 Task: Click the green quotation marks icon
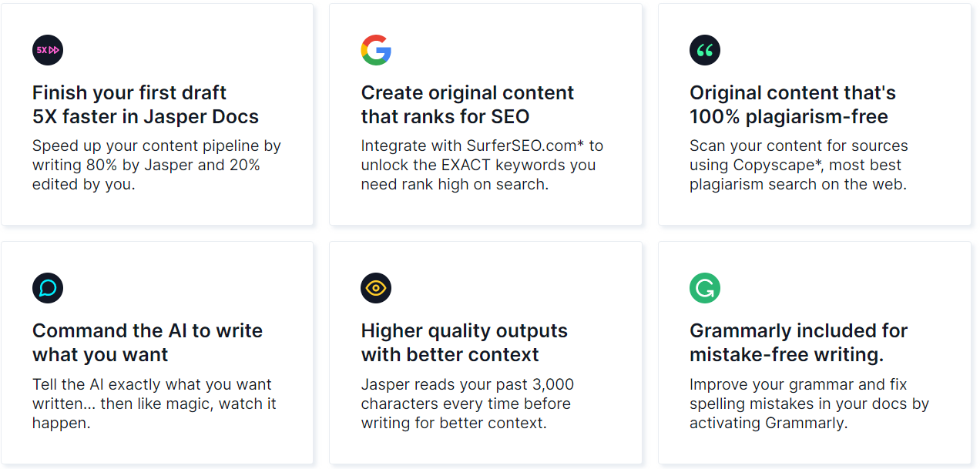coord(705,50)
